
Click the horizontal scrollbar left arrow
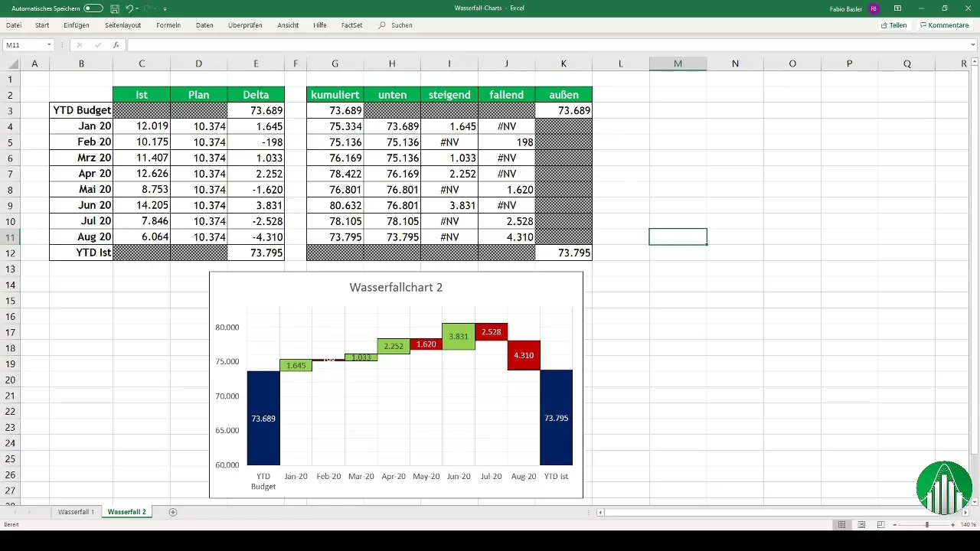[x=600, y=512]
